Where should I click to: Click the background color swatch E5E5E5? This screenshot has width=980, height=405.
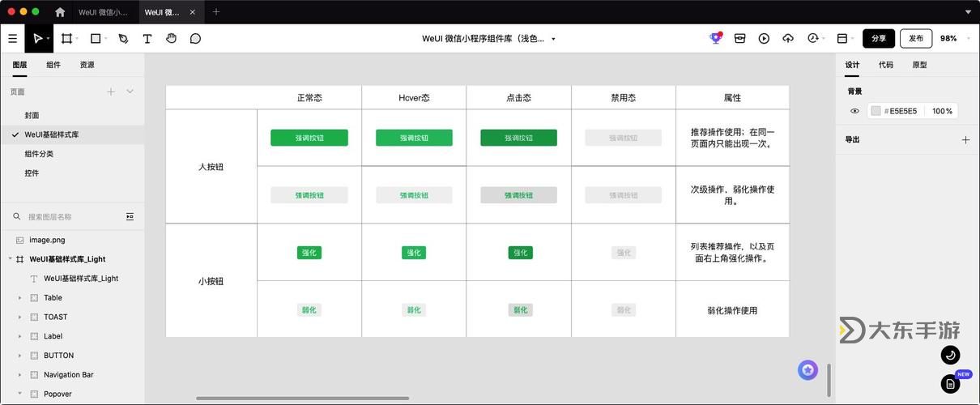(876, 111)
